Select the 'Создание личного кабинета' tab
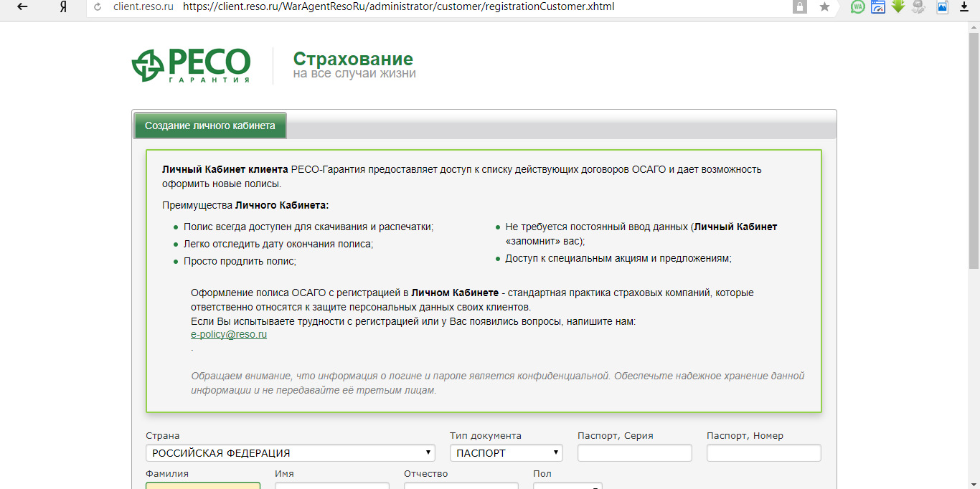 point(210,125)
